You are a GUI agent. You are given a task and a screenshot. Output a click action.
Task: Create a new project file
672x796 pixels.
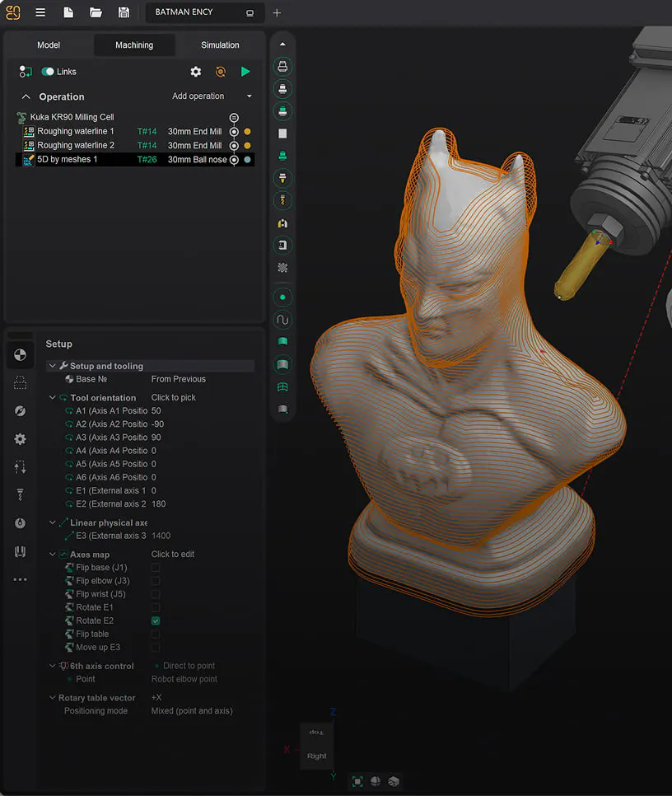[68, 12]
